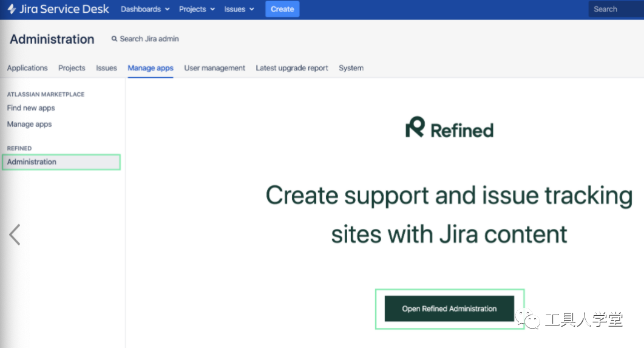Select Administration under Refined section
The image size is (644, 348).
[61, 162]
